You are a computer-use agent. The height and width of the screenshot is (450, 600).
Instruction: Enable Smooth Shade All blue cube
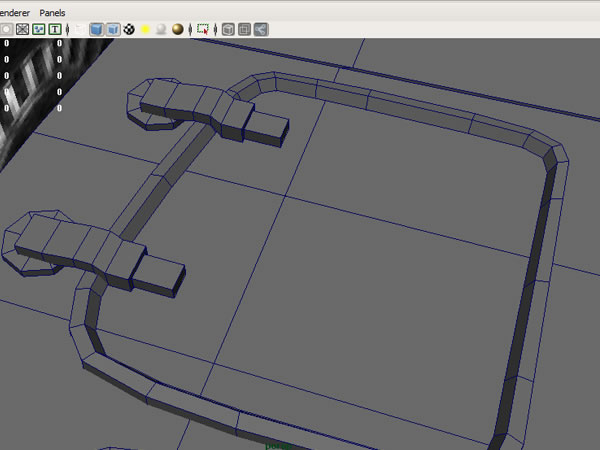point(96,29)
